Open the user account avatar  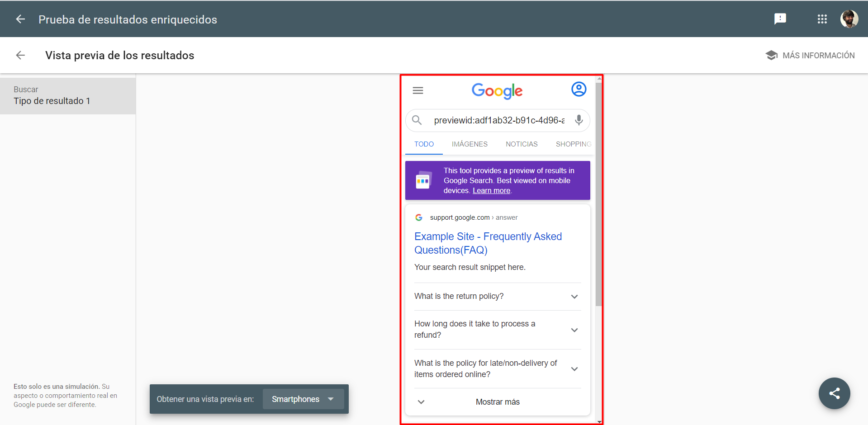point(849,19)
